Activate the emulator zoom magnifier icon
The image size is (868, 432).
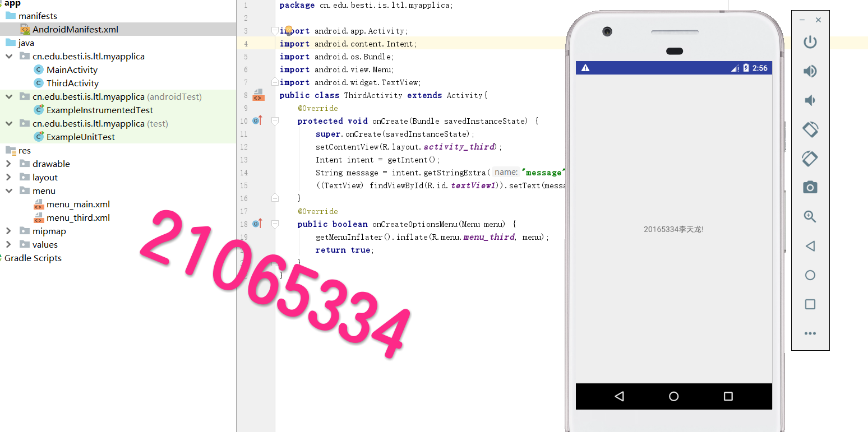pyautogui.click(x=810, y=216)
